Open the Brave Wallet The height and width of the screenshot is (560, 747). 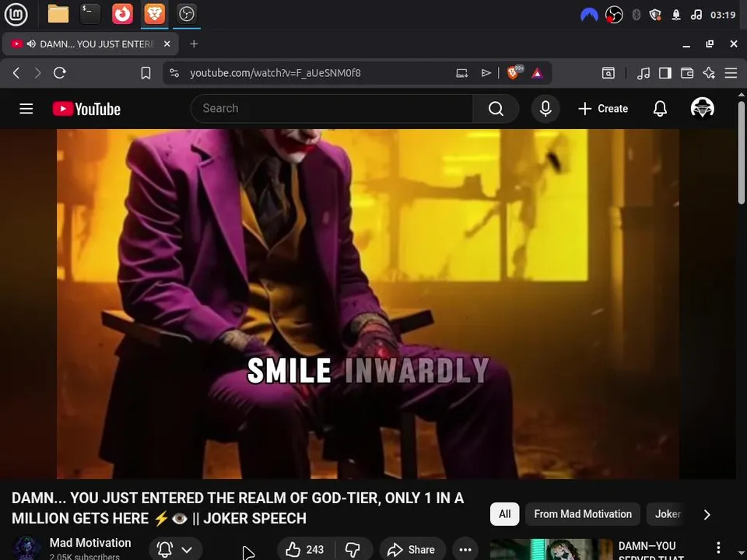[x=687, y=73]
